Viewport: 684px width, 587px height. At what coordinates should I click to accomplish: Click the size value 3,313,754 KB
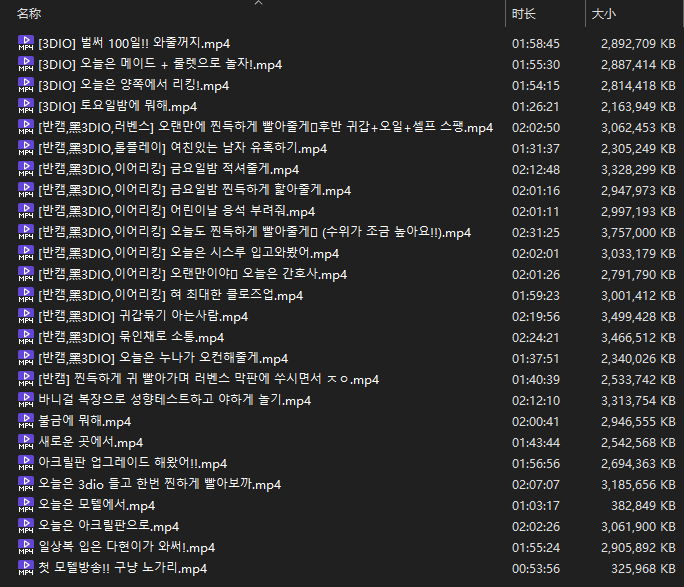click(x=638, y=400)
